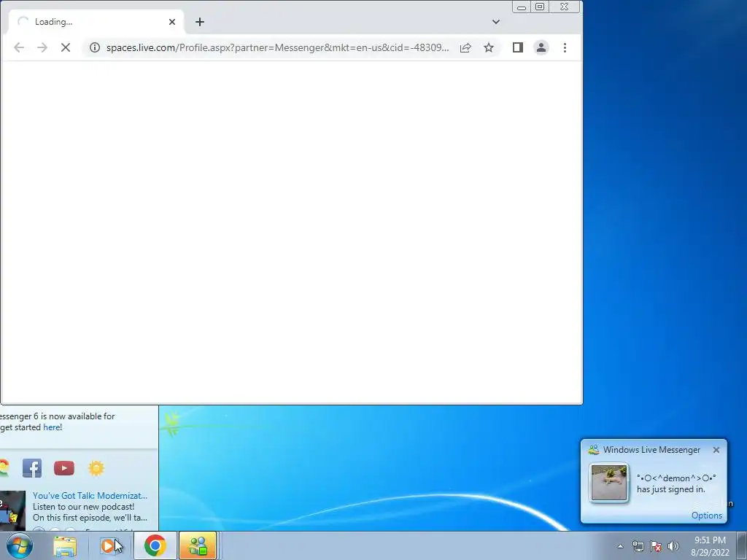
Task: Go back to the previous page in Chrome
Action: pos(19,47)
